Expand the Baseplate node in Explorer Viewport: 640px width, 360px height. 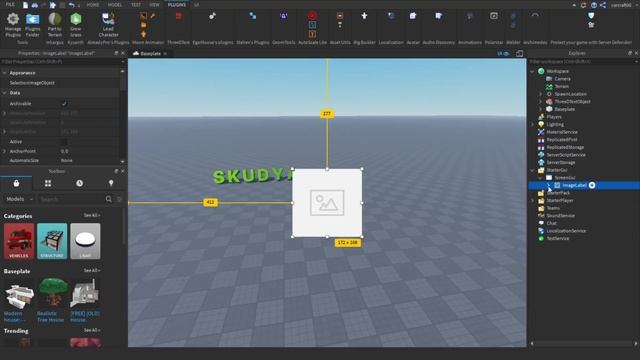540,109
